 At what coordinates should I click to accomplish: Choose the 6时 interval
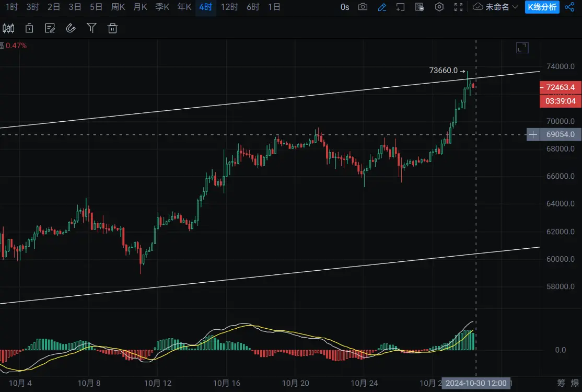click(x=253, y=7)
